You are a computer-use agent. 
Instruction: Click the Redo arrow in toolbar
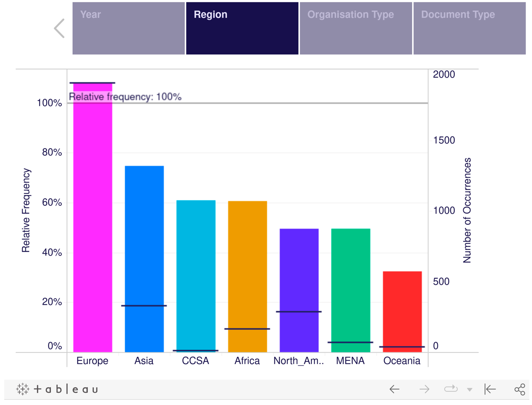pyautogui.click(x=424, y=389)
